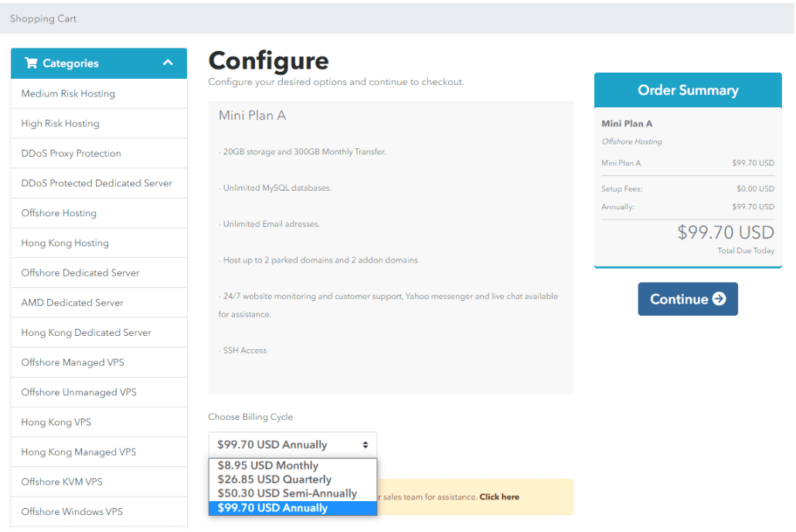Go to Hong Kong VPS category
Image resolution: width=796 pixels, height=532 pixels.
tap(98, 422)
